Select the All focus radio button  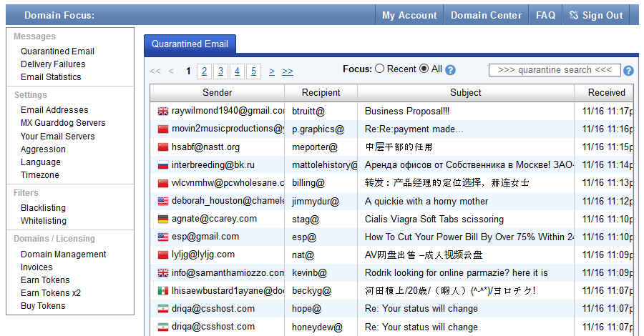[x=424, y=69]
